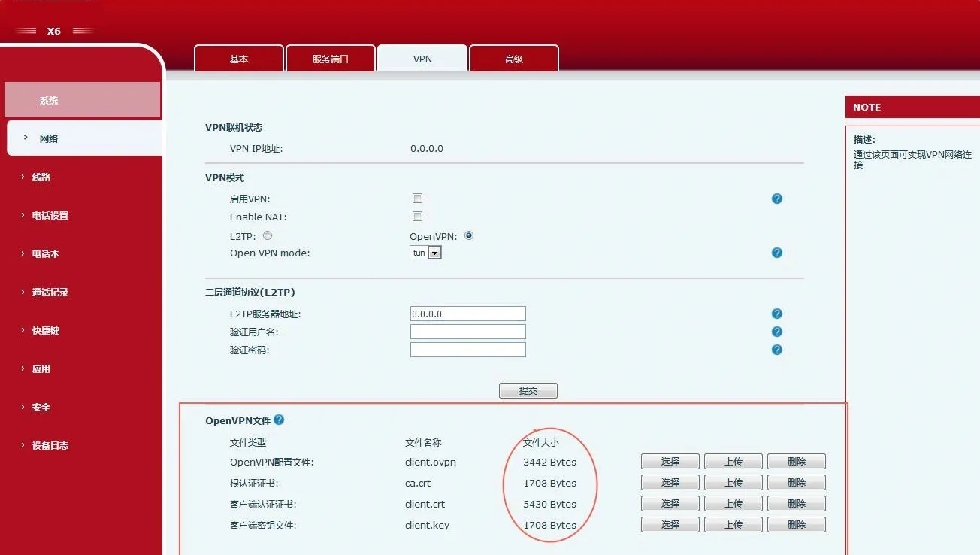Image resolution: width=980 pixels, height=555 pixels.
Task: Enable the 启用VPN checkbox
Action: point(417,198)
